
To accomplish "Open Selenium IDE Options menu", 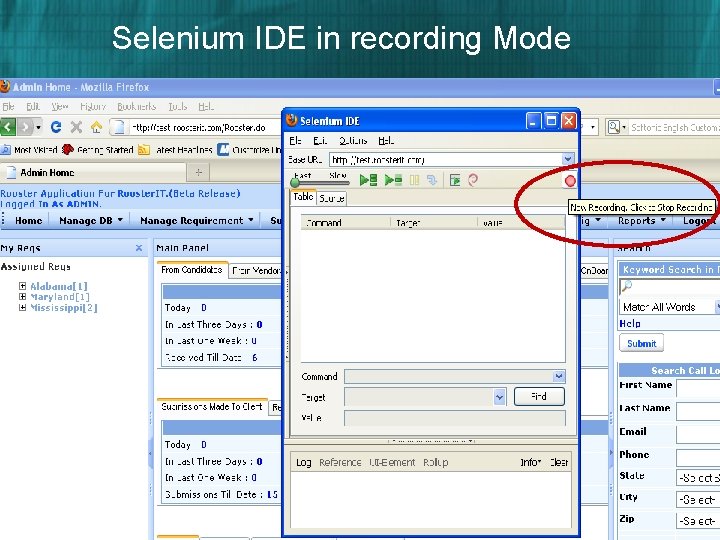I will pyautogui.click(x=353, y=141).
